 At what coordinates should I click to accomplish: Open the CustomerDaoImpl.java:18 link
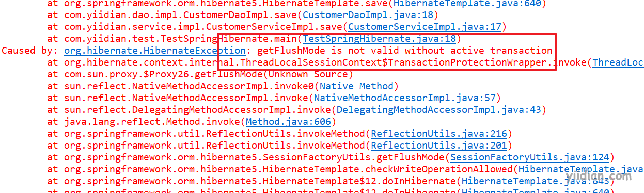click(368, 14)
